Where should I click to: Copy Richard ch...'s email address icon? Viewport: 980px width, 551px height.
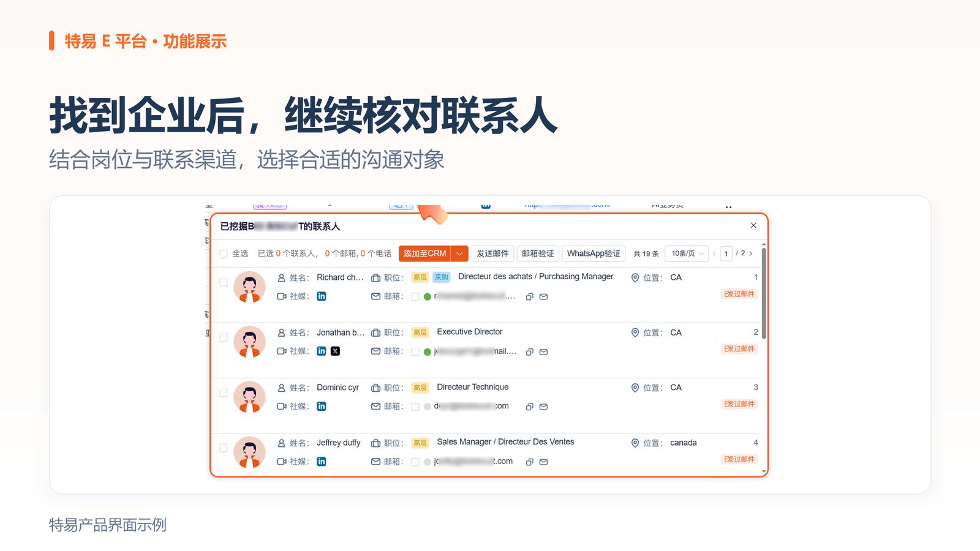click(x=530, y=297)
